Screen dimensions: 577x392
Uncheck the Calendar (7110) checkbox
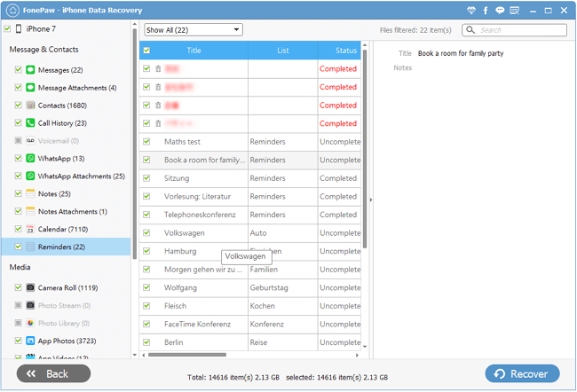coord(18,228)
